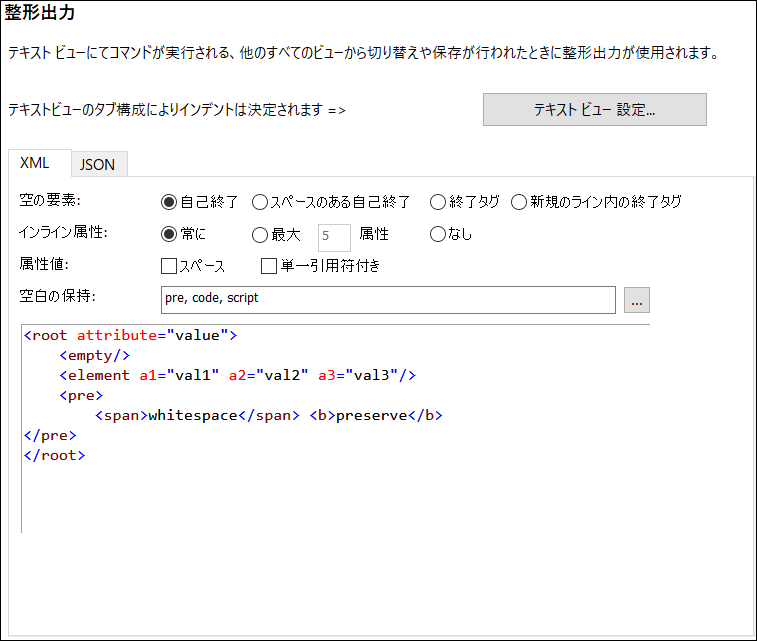
Task: Click the a2="val2" attribute in preview
Action: click(x=267, y=376)
